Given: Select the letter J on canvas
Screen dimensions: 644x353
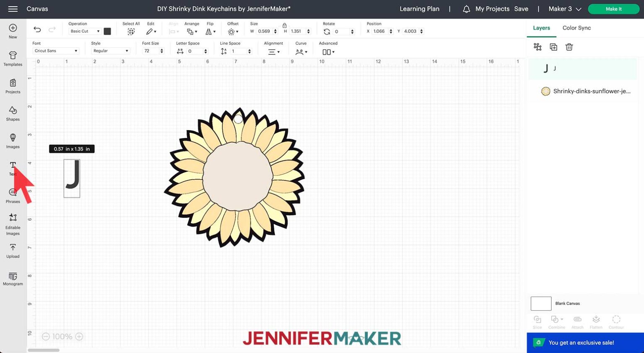Looking at the screenshot, I should [x=72, y=178].
